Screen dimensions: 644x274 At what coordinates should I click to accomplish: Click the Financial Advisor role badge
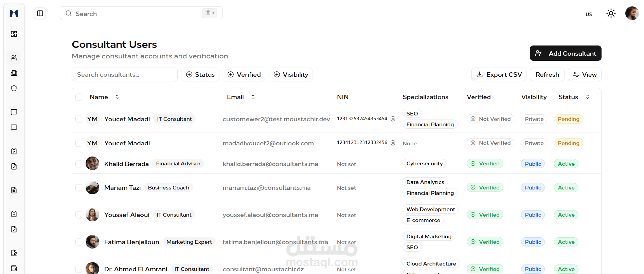tap(178, 163)
